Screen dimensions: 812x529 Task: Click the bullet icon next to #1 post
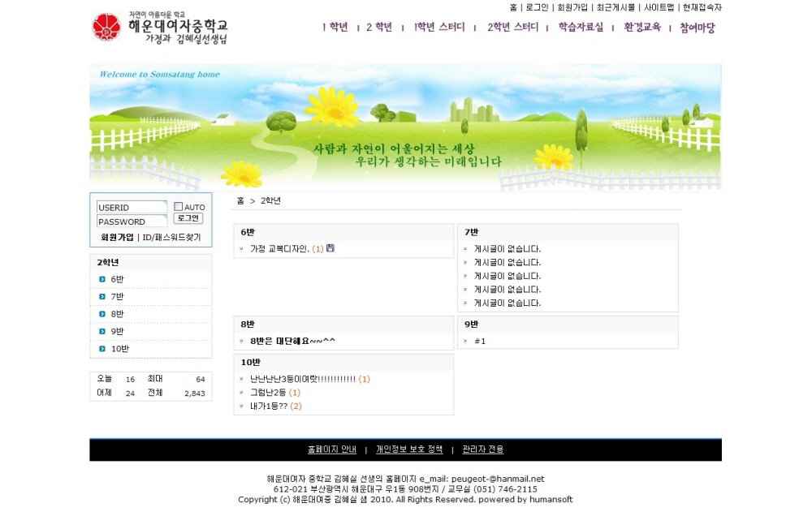coord(465,341)
